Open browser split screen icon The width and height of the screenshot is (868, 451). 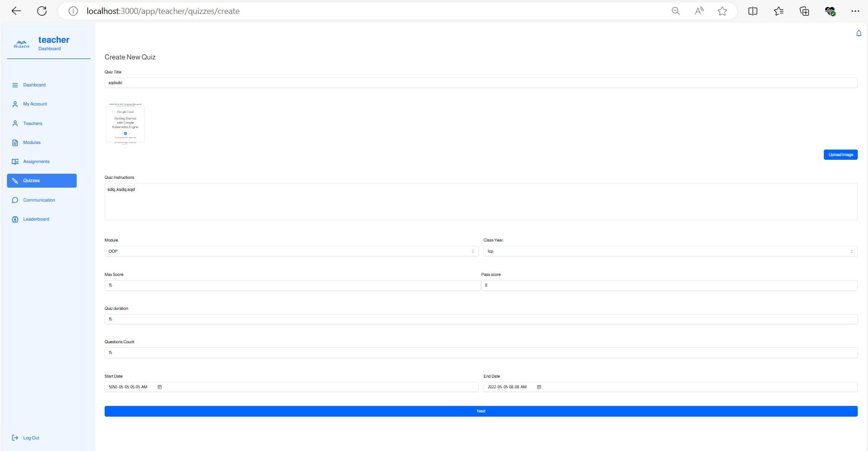[x=753, y=11]
